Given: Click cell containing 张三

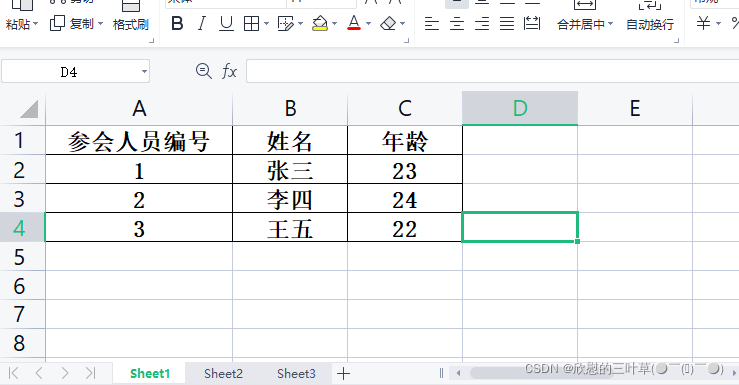Looking at the screenshot, I should [290, 170].
